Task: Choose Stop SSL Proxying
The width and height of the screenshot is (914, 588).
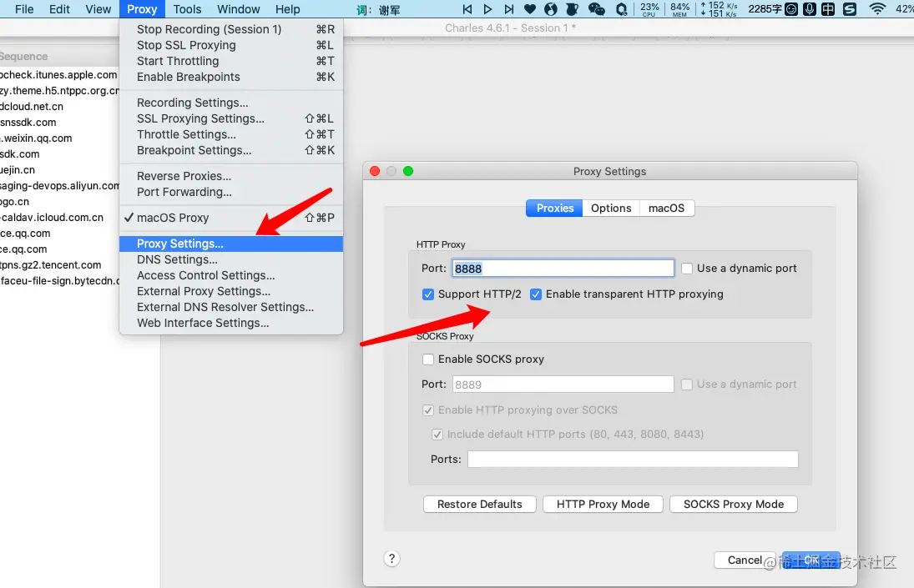Action: pos(231,45)
